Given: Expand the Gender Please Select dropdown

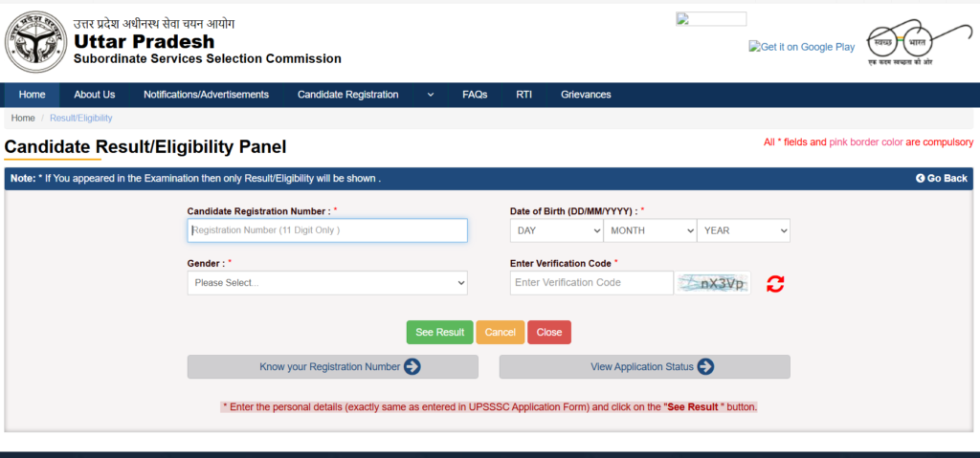Looking at the screenshot, I should [327, 283].
